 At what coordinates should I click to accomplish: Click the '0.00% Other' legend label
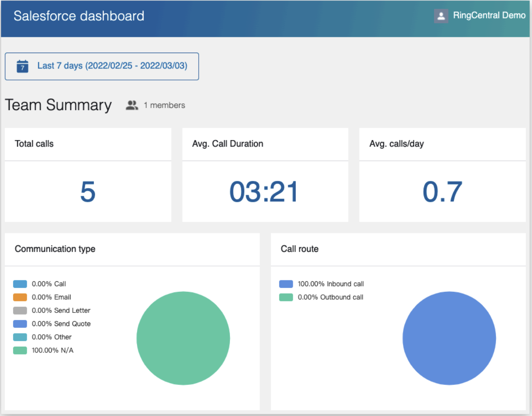[x=52, y=337]
